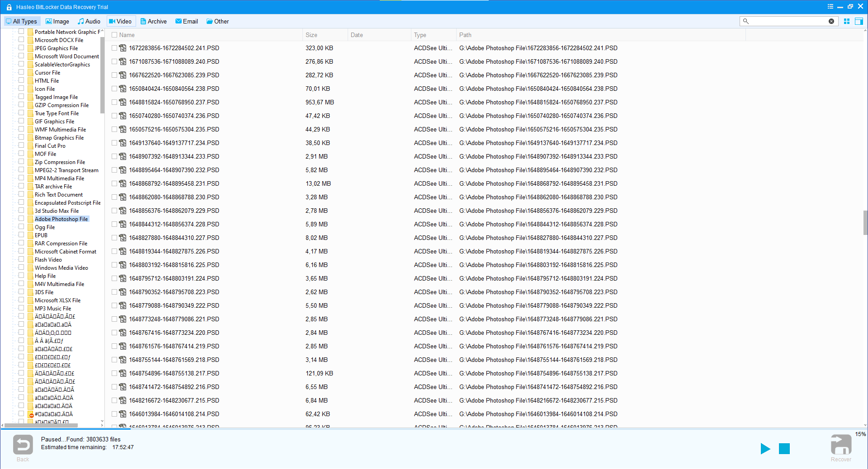
Task: Click the magnifier icon in the search box
Action: click(x=746, y=21)
